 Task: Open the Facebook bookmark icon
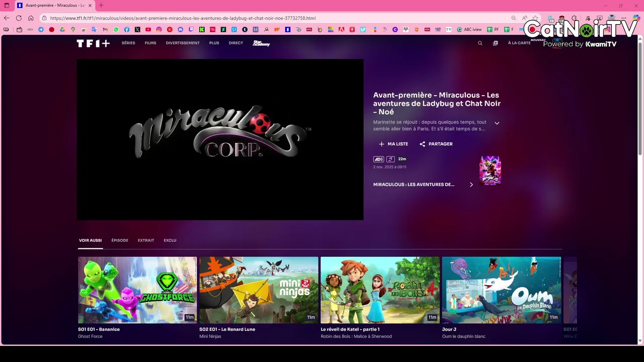point(127,30)
